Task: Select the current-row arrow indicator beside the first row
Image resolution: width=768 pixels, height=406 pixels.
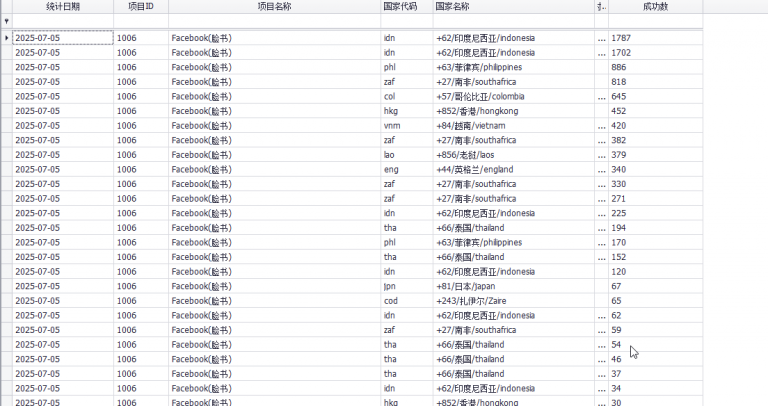Action: coord(6,38)
